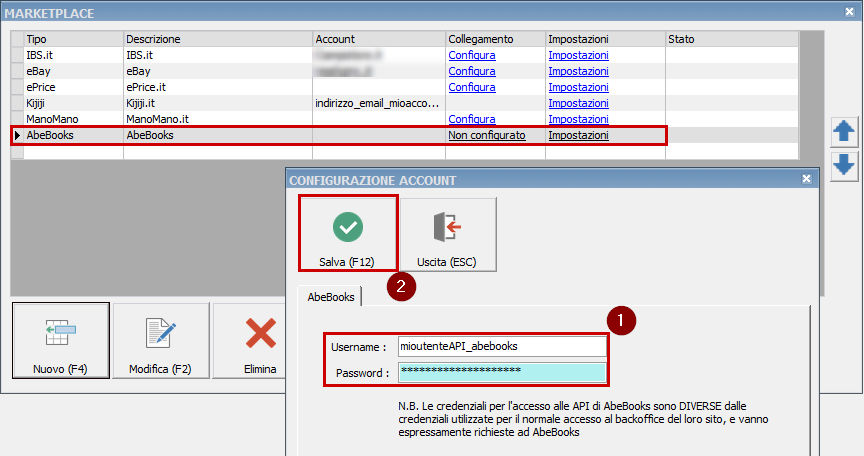The width and height of the screenshot is (864, 456).
Task: Open Configura link for ePrice row
Action: pos(472,87)
